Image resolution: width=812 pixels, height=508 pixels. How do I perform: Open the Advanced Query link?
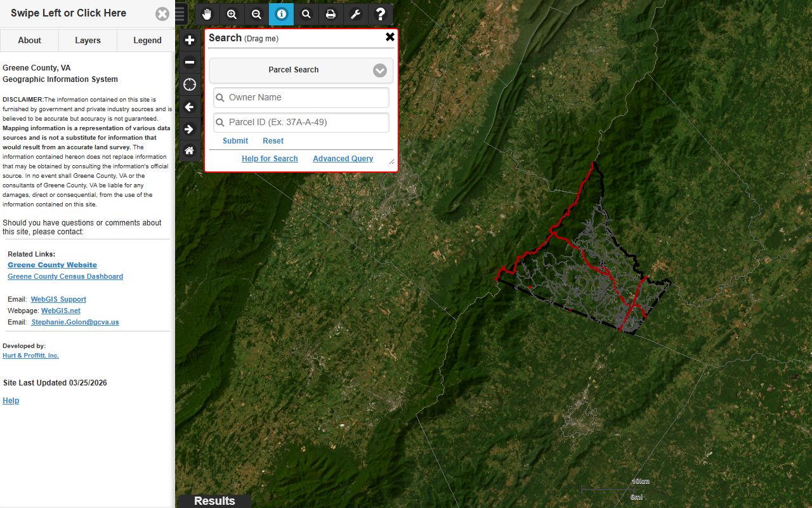[343, 159]
